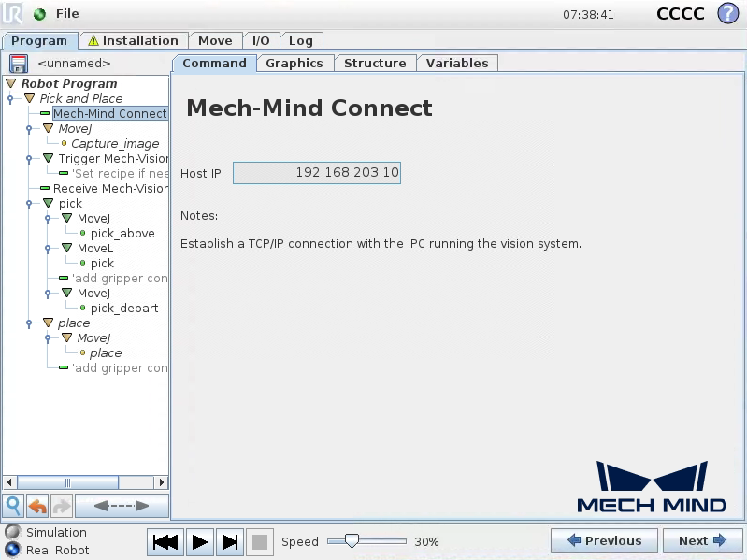Click the Previous button
The width and height of the screenshot is (747, 560).
pos(603,540)
